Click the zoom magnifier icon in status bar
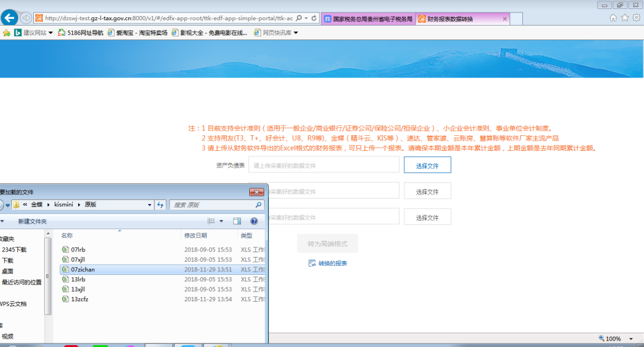This screenshot has height=347, width=644. point(601,339)
